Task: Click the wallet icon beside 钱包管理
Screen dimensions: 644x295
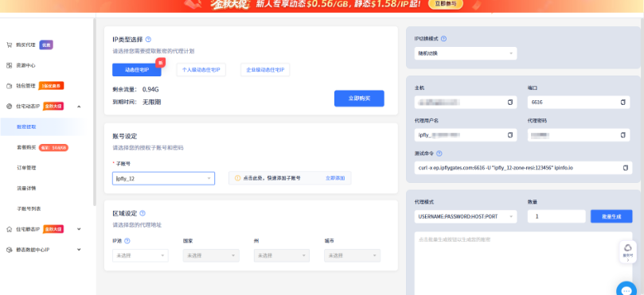Action: pyautogui.click(x=9, y=86)
